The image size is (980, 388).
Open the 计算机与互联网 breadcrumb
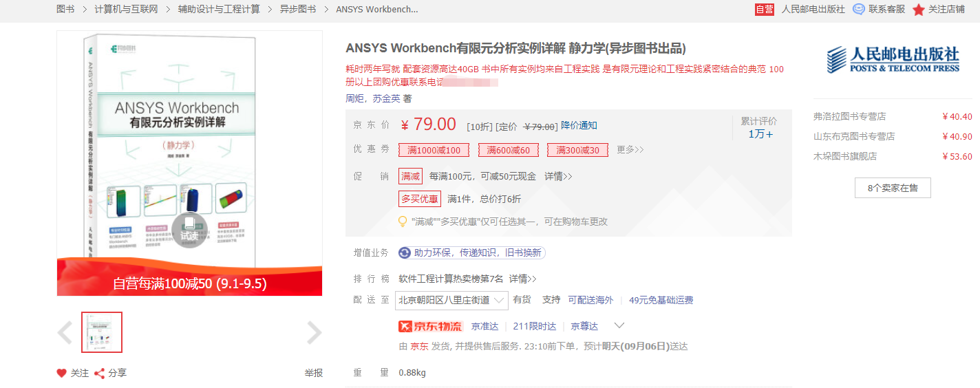[126, 9]
